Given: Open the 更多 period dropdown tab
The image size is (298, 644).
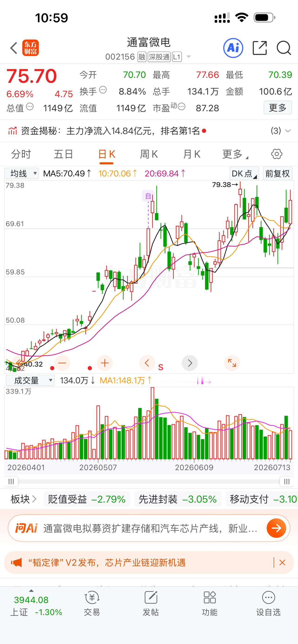Looking at the screenshot, I should point(235,154).
